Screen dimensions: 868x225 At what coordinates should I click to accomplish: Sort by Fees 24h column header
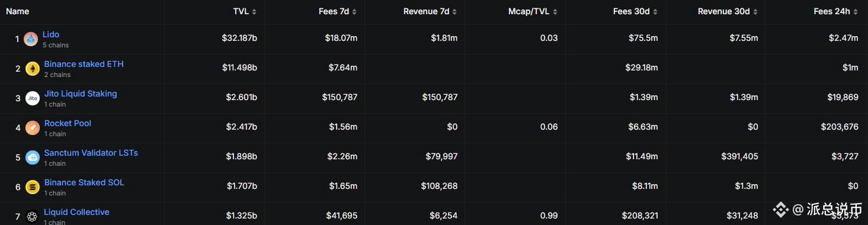coord(836,12)
